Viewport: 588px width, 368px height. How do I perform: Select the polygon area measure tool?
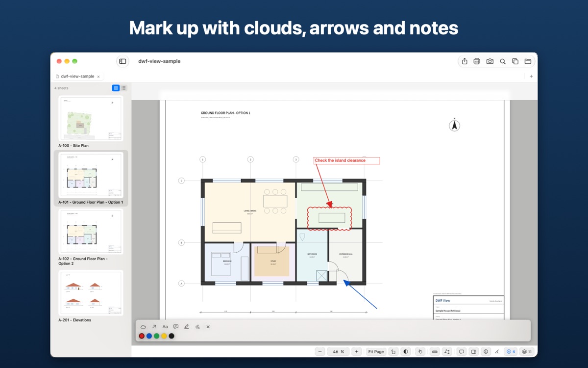pyautogui.click(x=447, y=352)
